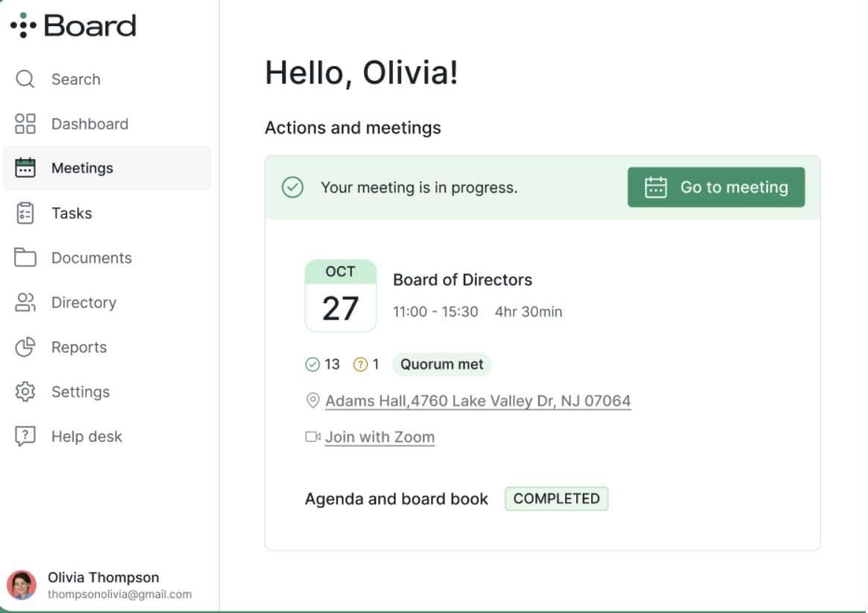
Task: Click the Search magnifier icon in sidebar
Action: point(25,80)
